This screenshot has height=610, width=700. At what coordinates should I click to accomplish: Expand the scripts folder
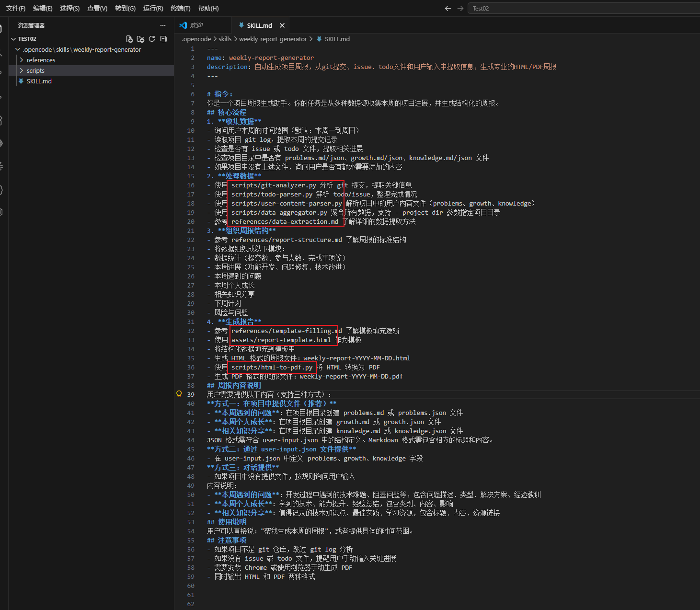[22, 70]
